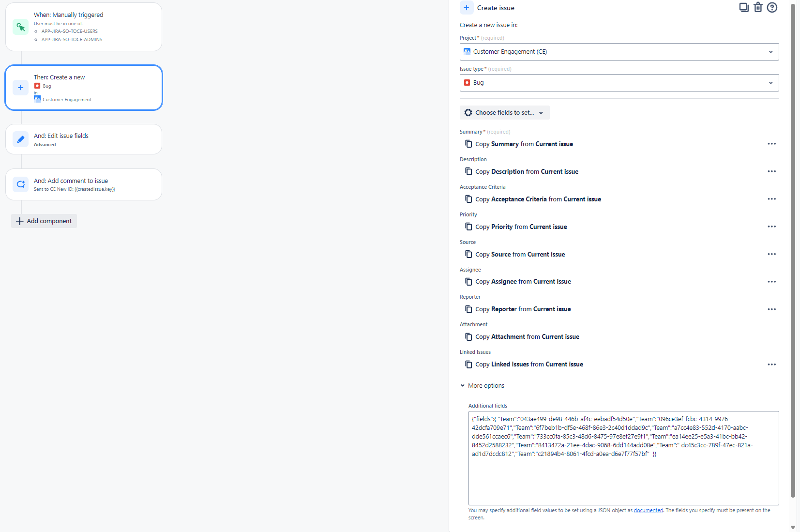The height and width of the screenshot is (532, 800).
Task: Click Copy Linked Issues from Current issue
Action: tap(529, 365)
